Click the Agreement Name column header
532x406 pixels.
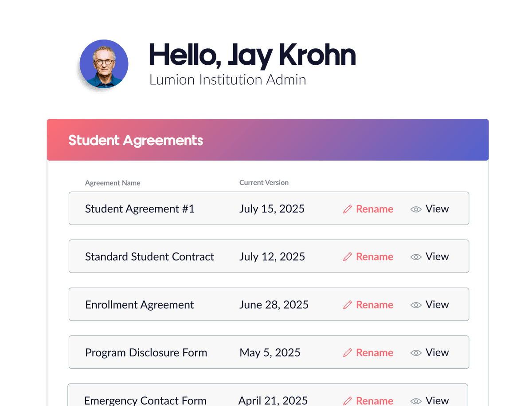point(113,183)
